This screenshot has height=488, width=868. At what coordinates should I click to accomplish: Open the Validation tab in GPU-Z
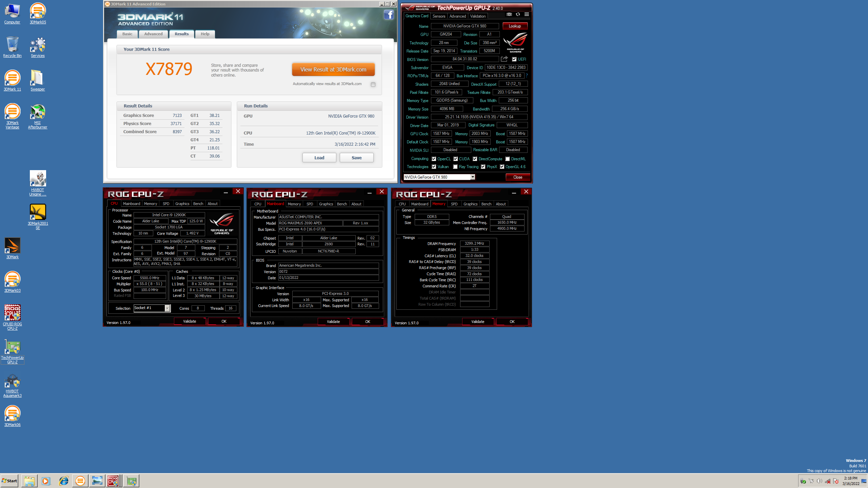pos(478,16)
